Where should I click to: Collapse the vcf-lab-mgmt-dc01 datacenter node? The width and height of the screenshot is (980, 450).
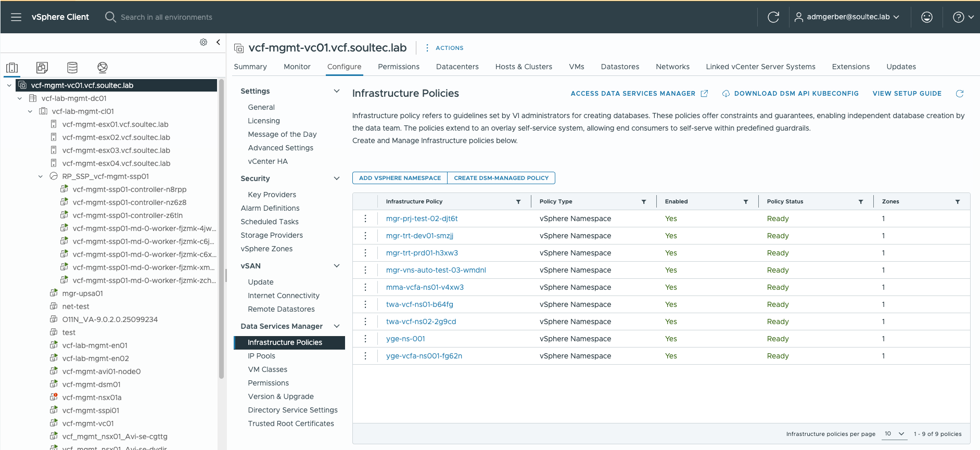19,98
